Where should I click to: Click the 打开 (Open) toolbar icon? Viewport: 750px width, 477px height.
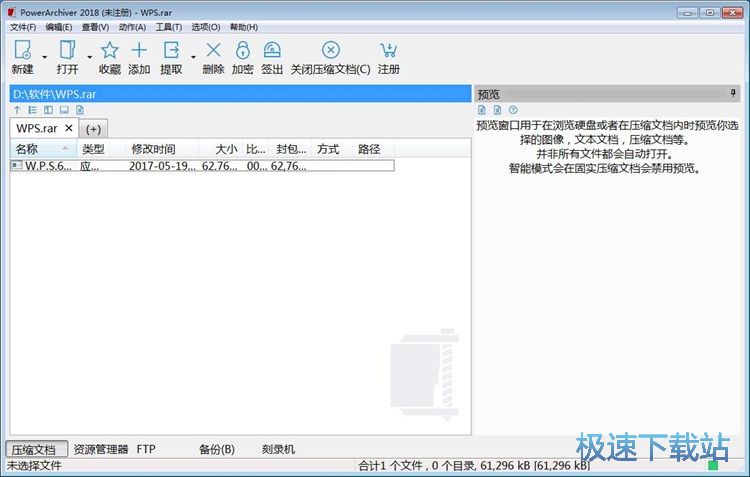point(67,50)
